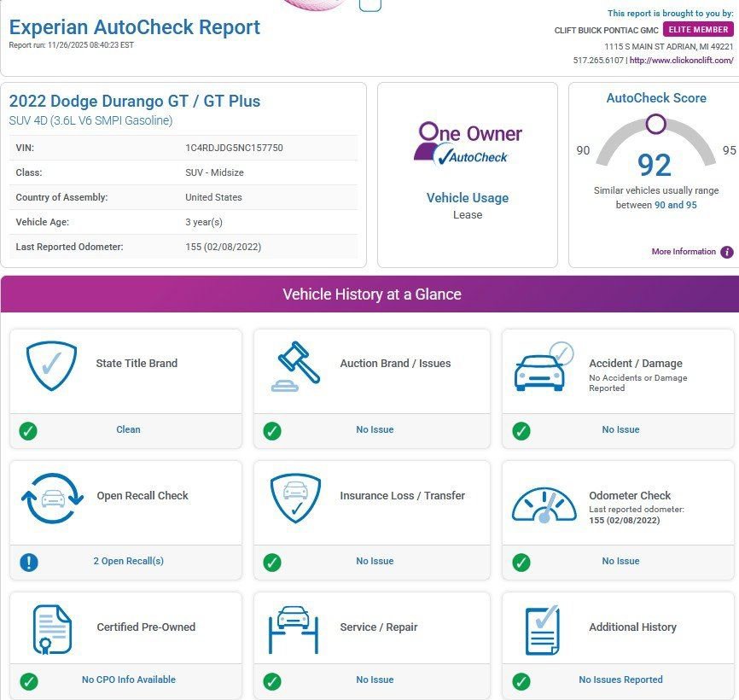
Task: Click the ELITE MEMBER badge
Action: tap(698, 30)
